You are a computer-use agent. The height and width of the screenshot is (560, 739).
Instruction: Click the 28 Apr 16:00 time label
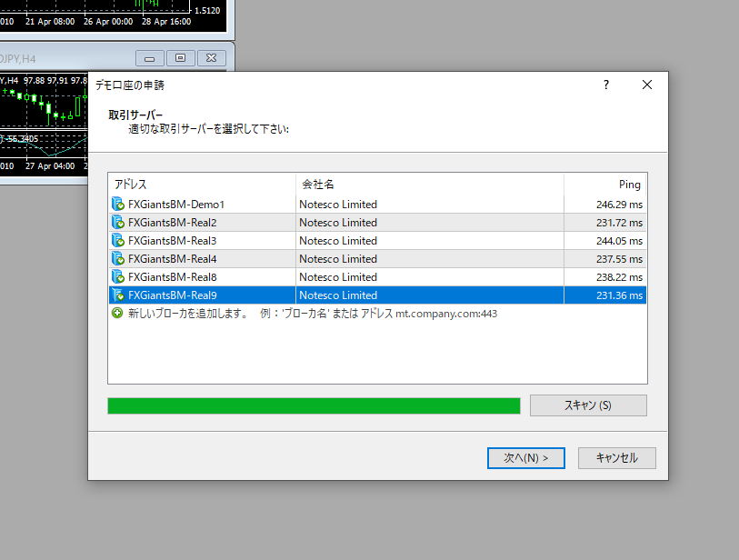[x=166, y=22]
